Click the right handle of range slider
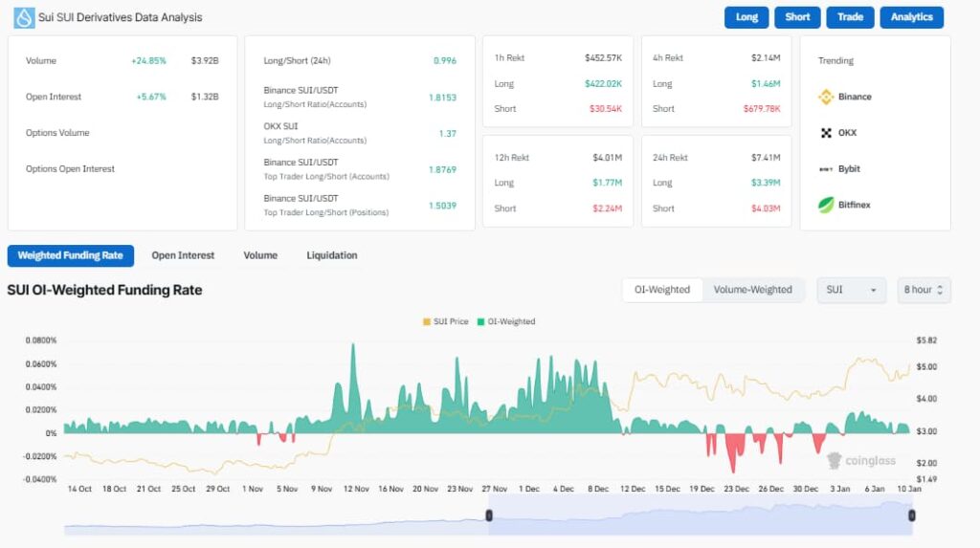The height and width of the screenshot is (548, 980). [x=911, y=515]
